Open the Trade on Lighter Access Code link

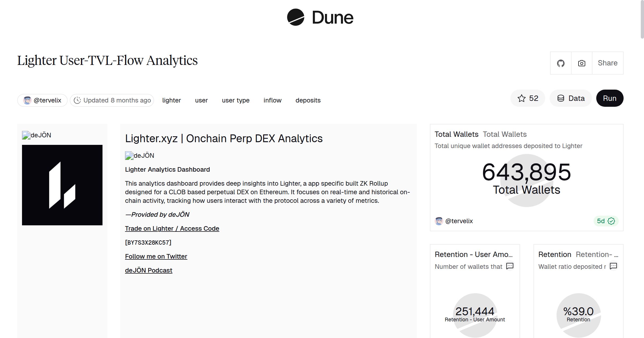click(x=172, y=228)
